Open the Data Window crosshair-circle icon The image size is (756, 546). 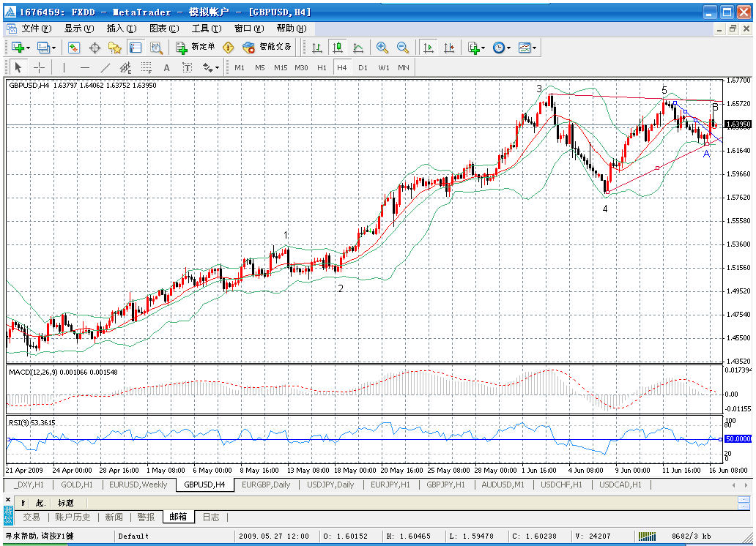[x=94, y=48]
